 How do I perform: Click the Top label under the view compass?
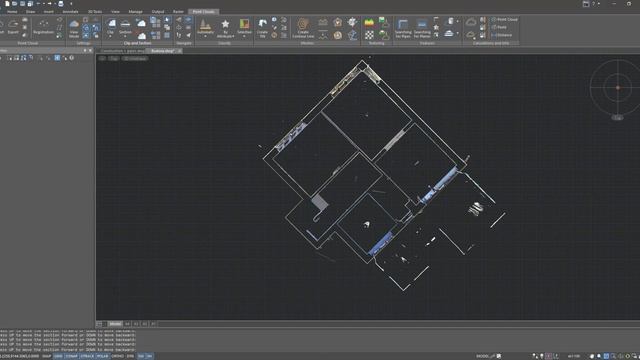click(x=618, y=118)
